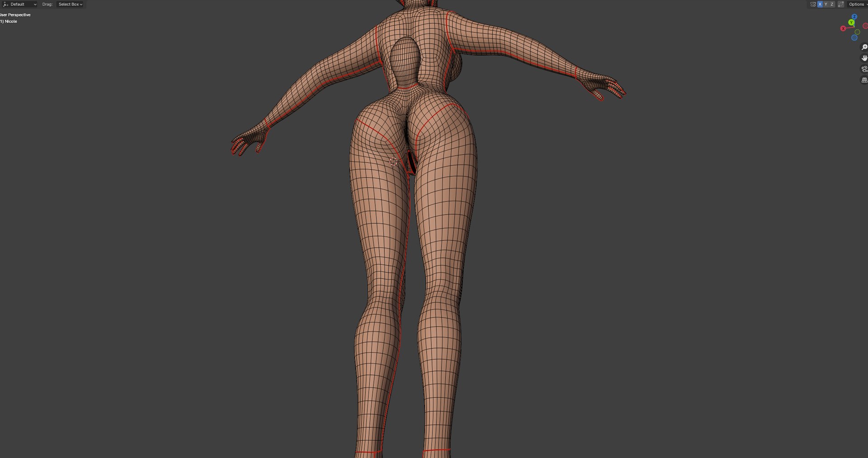Click the pan view hand icon

coord(864,58)
